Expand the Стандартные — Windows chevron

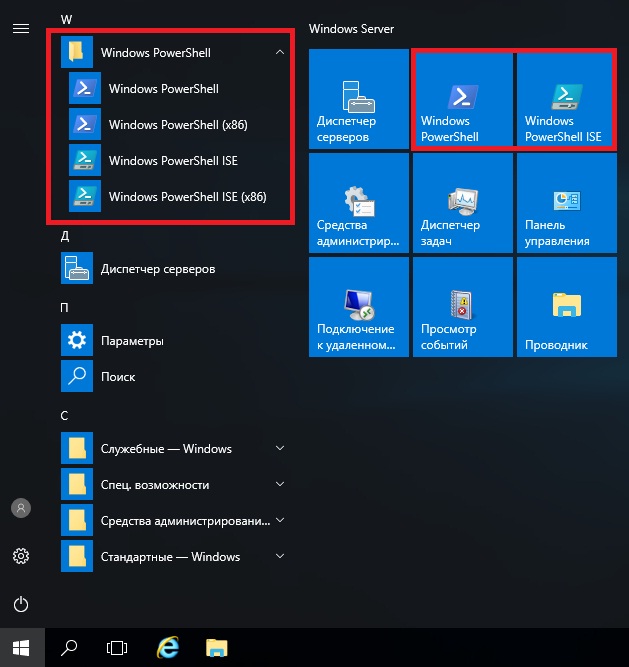pyautogui.click(x=279, y=556)
